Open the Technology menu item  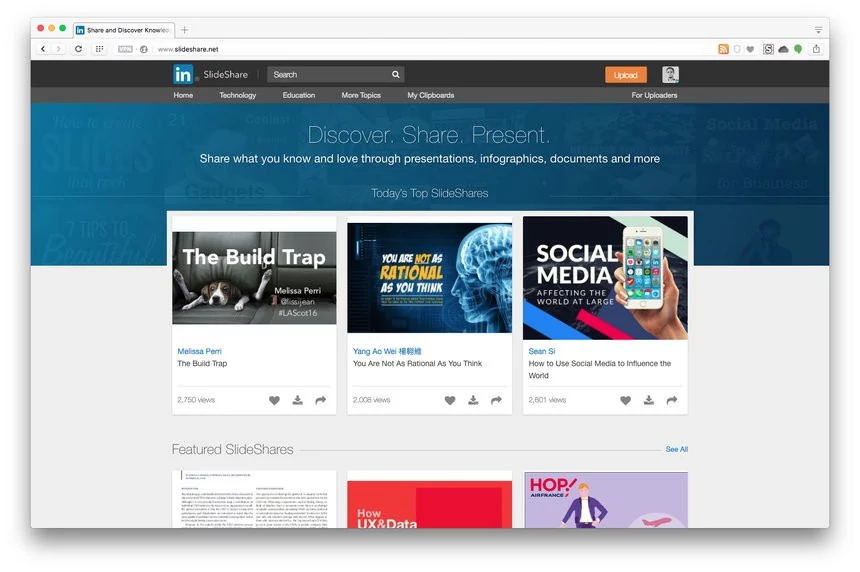pos(237,95)
